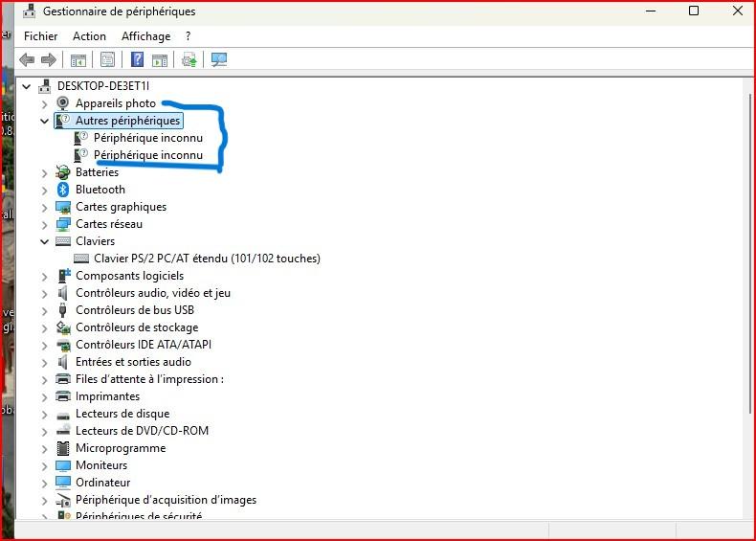Click the Contrôleurs de bus USB icon
This screenshot has height=541, width=756.
click(62, 310)
